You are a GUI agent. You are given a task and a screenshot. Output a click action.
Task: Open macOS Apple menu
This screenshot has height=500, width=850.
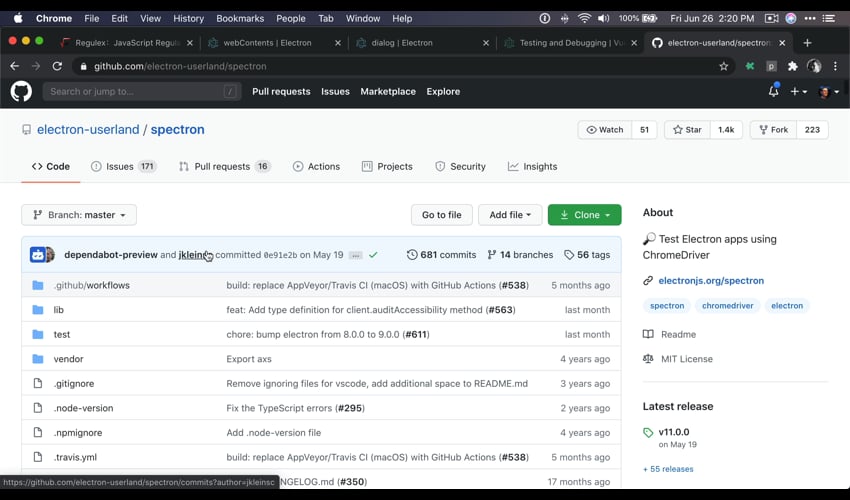[18, 18]
